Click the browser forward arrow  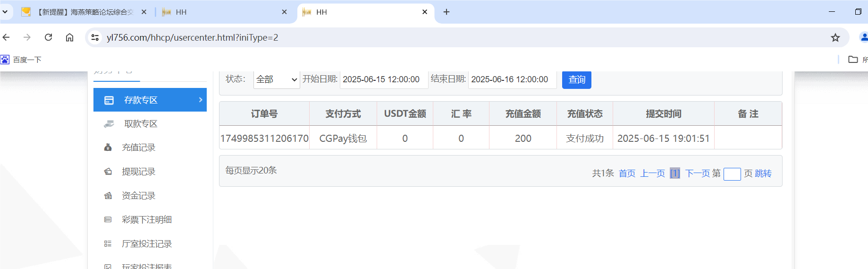[x=27, y=37]
